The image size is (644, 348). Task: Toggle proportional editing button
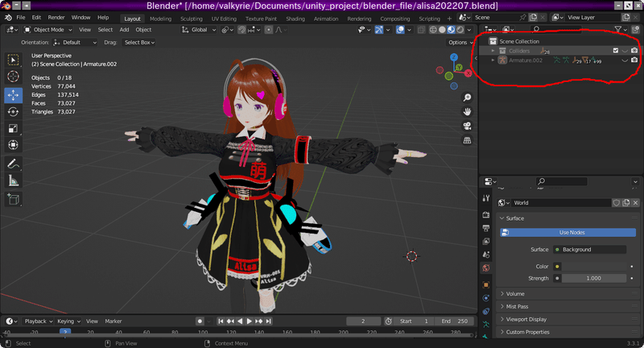tap(268, 30)
